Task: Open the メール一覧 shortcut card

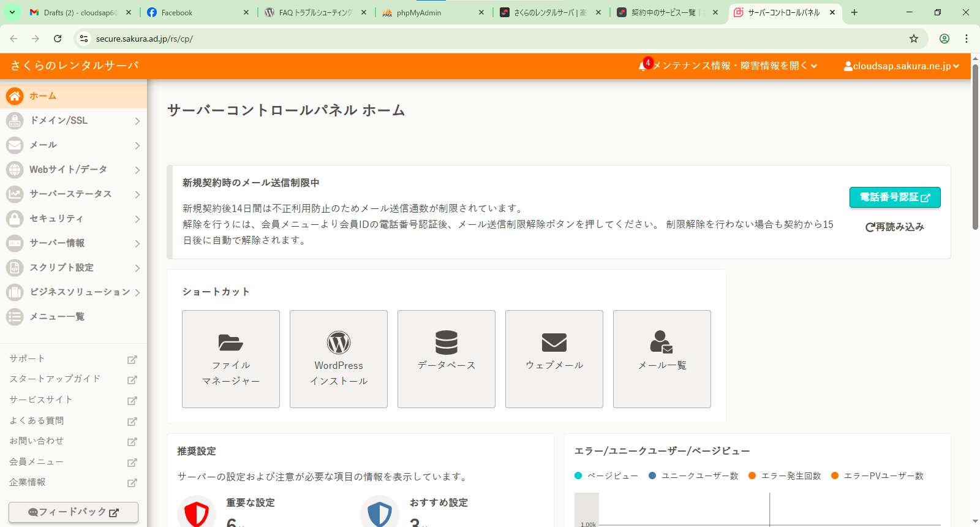Action: (x=662, y=359)
